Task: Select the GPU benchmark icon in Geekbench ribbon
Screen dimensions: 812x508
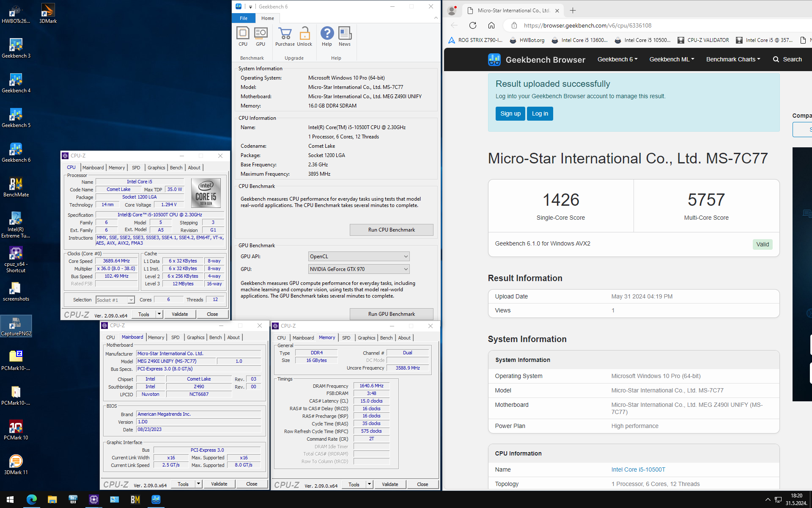Action: 261,36
